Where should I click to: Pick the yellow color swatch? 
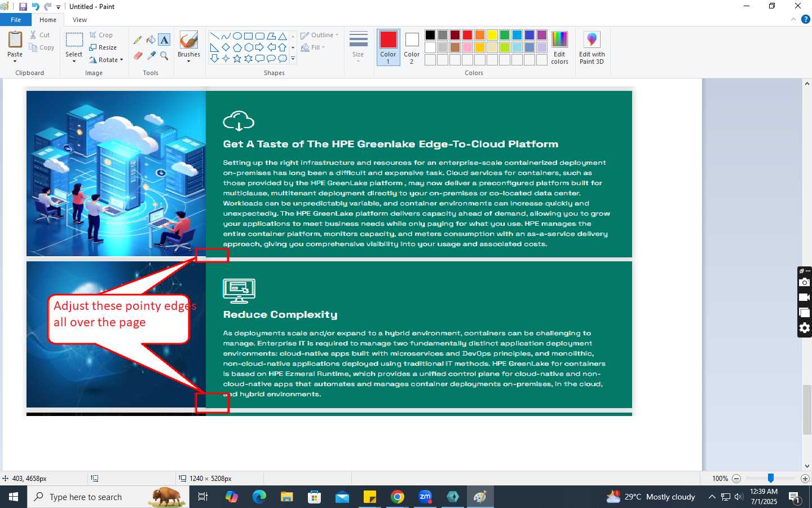click(x=492, y=35)
